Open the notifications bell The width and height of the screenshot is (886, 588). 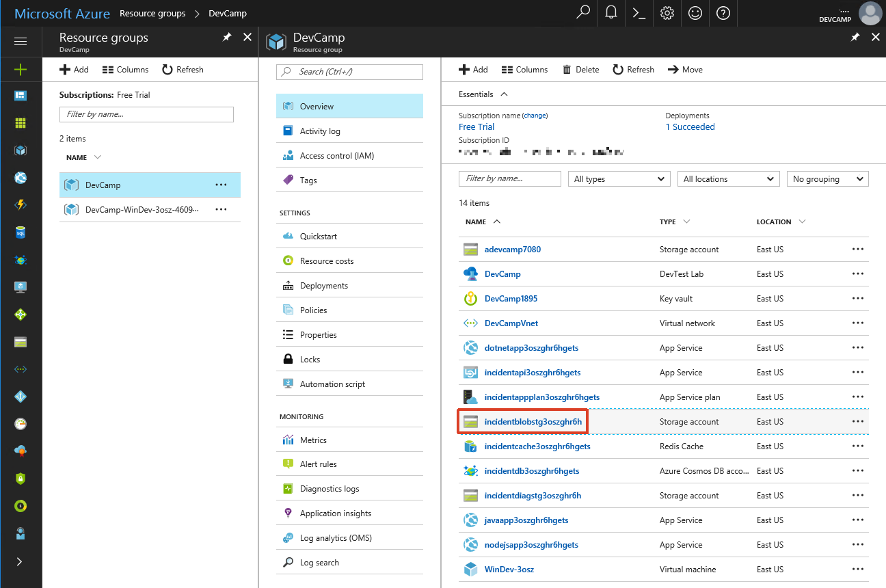pyautogui.click(x=611, y=13)
